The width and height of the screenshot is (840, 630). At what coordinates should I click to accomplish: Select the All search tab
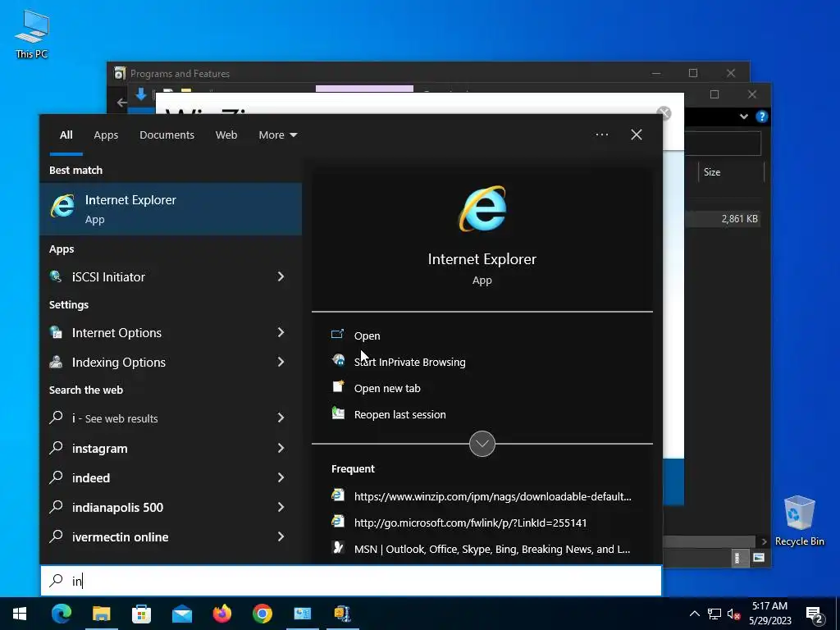66,135
